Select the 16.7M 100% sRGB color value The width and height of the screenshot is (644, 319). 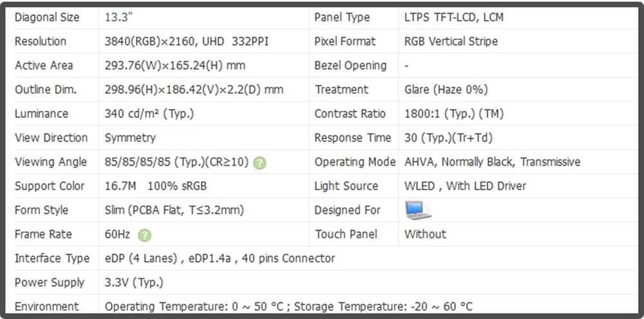(156, 186)
